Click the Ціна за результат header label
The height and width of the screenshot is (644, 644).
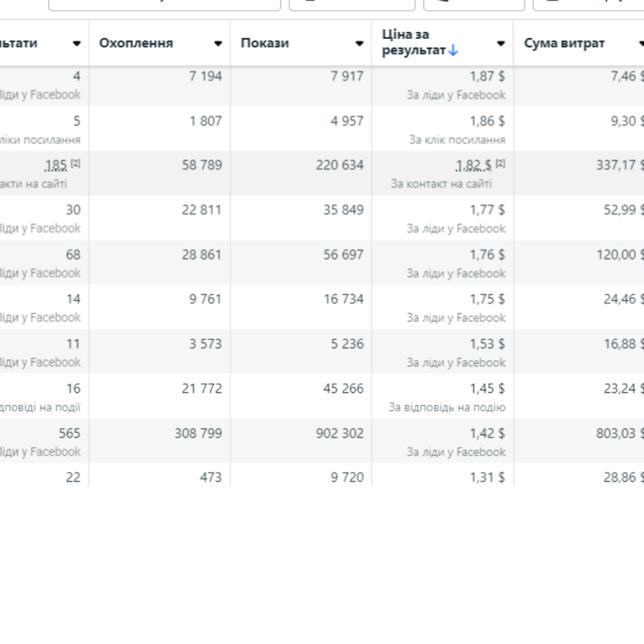coord(414,42)
